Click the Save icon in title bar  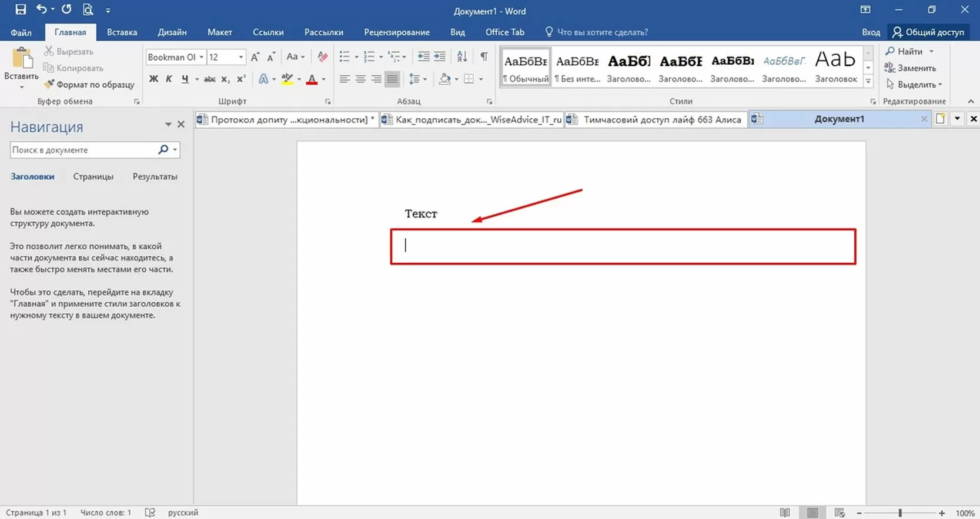[21, 9]
